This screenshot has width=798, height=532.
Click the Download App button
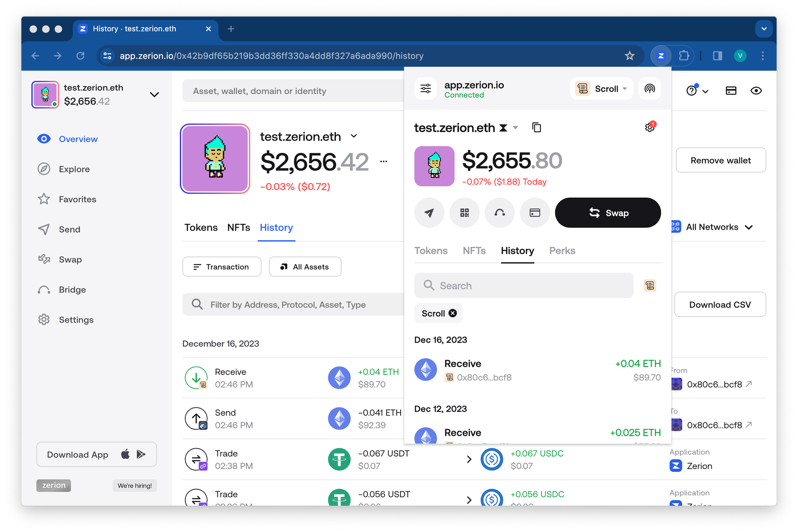pyautogui.click(x=96, y=454)
